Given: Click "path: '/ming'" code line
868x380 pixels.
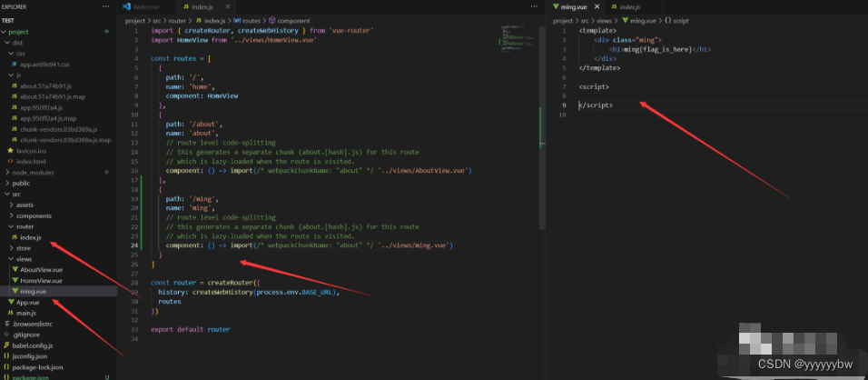Looking at the screenshot, I should point(192,198).
